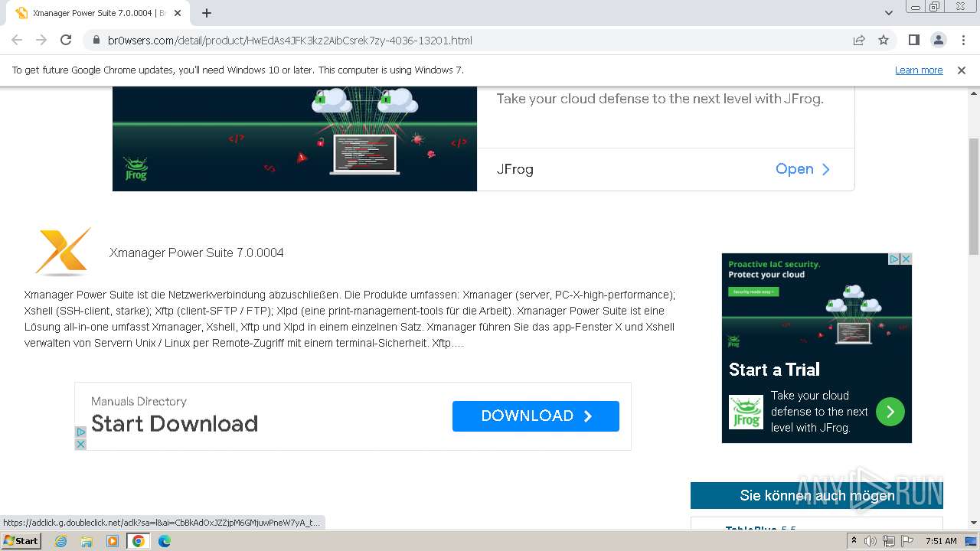Click the Chrome taskbar icon
The height and width of the screenshot is (551, 980).
(x=139, y=541)
